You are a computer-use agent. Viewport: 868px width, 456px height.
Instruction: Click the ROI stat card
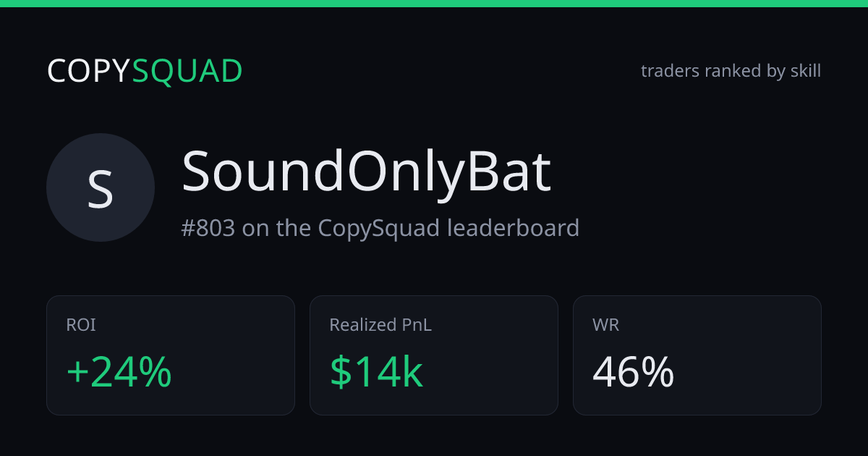[x=171, y=355]
